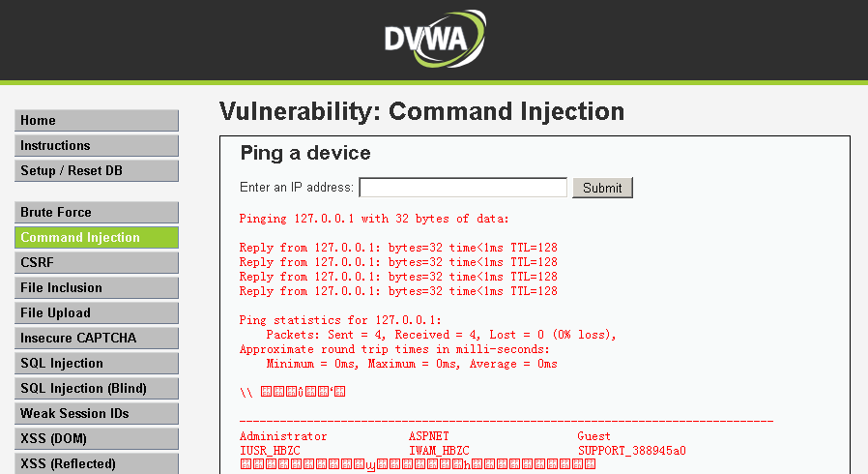
Task: Select SQL Injection (Blind) in the sidebar
Action: 97,389
